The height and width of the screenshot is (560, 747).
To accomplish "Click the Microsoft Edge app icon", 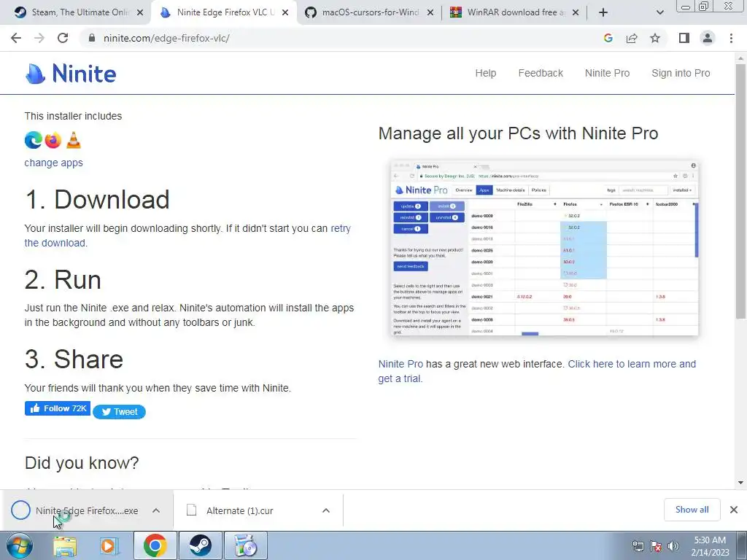I will (x=34, y=140).
